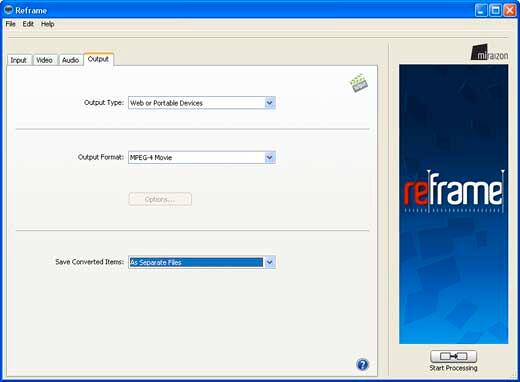
Task: Expand the Output Format dropdown arrow
Action: click(270, 157)
